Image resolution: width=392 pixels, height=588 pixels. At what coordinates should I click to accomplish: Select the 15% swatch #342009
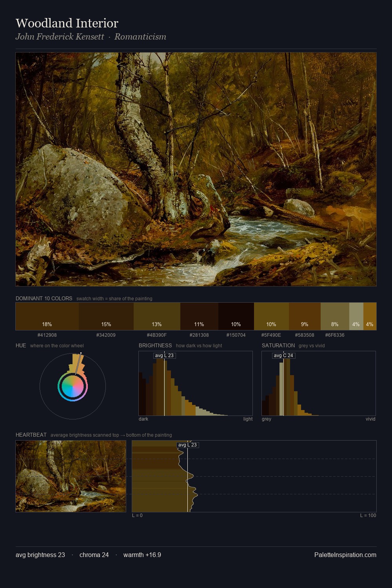106,316
